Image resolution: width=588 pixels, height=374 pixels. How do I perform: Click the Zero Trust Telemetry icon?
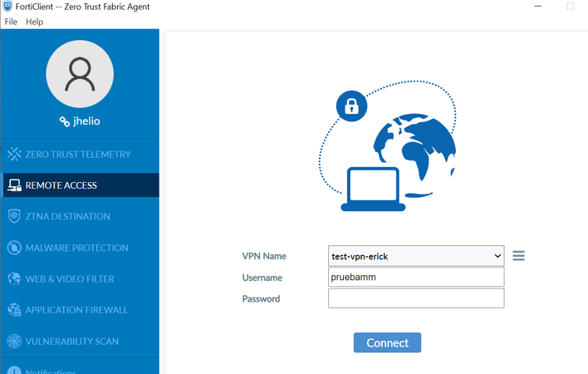pyautogui.click(x=14, y=155)
